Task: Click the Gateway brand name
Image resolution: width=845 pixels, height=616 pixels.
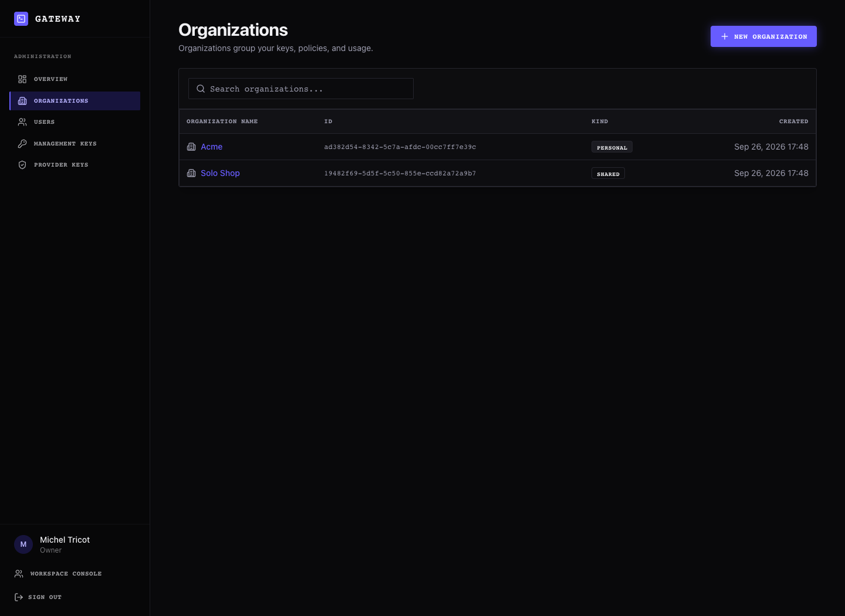Action: click(x=58, y=19)
